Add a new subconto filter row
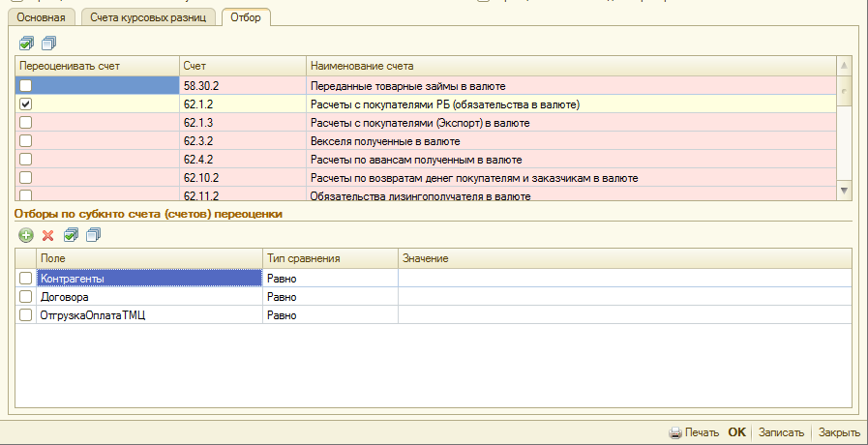 [26, 235]
